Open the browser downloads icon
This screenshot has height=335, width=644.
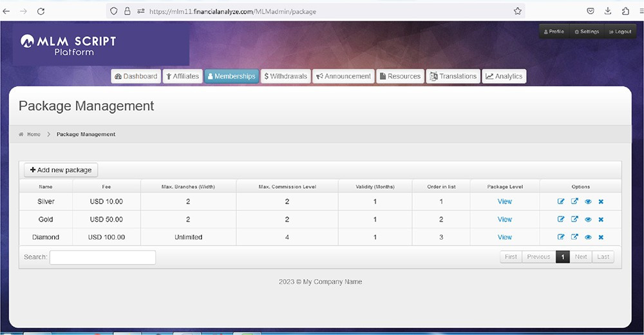(608, 11)
